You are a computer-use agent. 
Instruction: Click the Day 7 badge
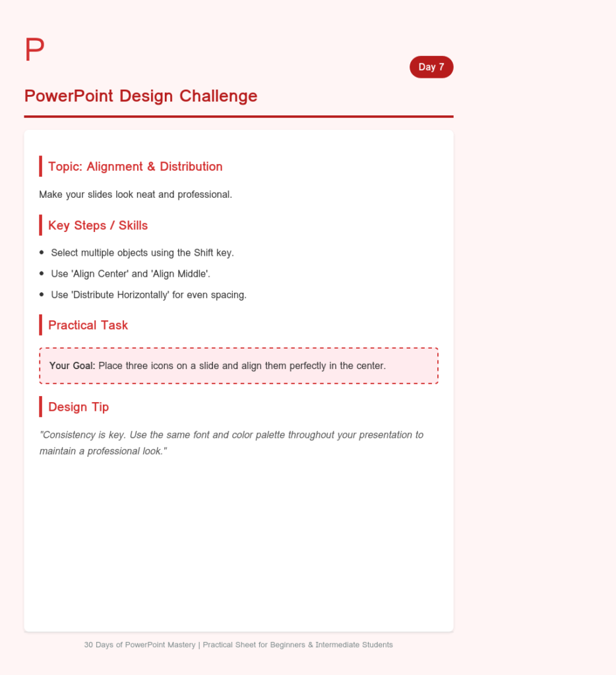tap(431, 67)
